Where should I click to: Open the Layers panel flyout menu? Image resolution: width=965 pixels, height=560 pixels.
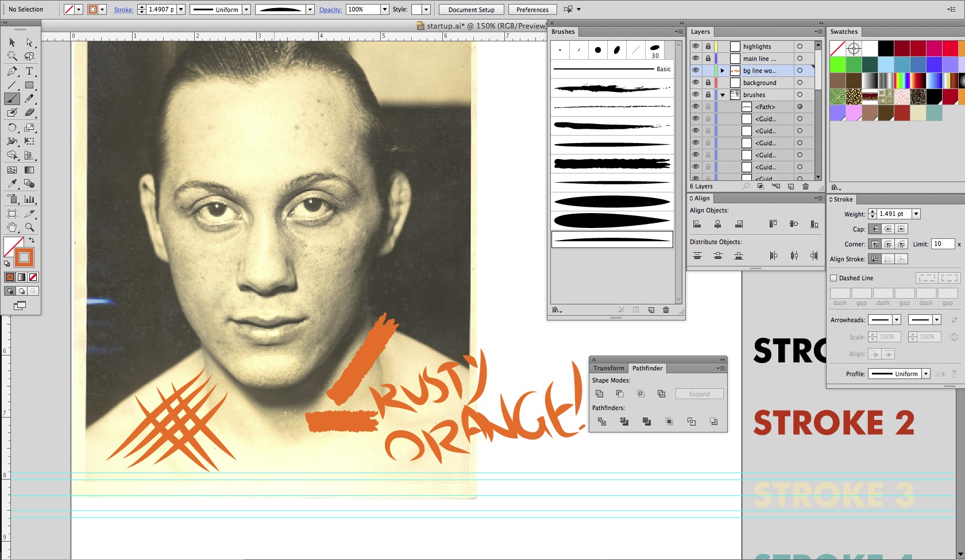(819, 32)
